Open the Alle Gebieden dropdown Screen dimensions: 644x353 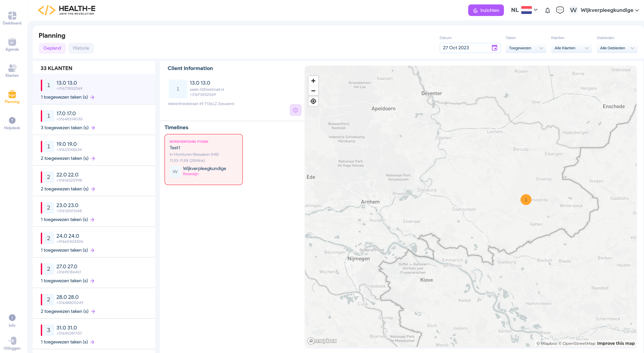[617, 48]
